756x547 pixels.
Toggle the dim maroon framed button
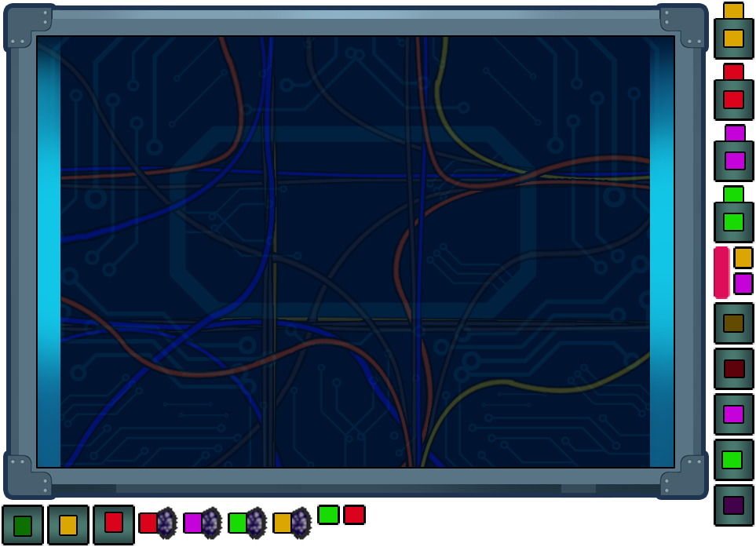coord(733,369)
